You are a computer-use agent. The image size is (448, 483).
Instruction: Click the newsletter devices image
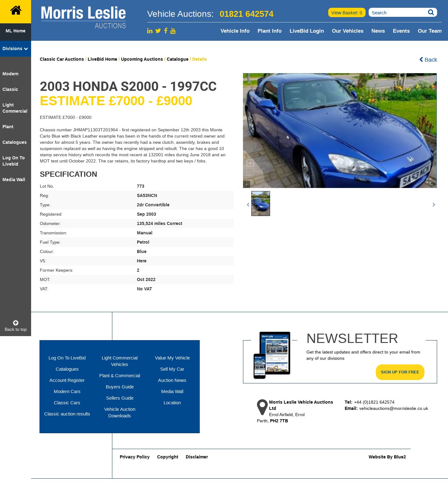coord(272,355)
